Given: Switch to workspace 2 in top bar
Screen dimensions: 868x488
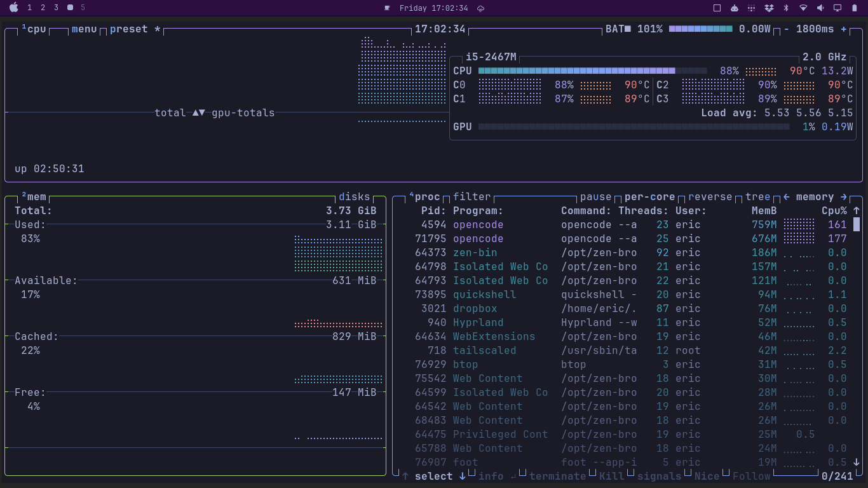Looking at the screenshot, I should 43,8.
